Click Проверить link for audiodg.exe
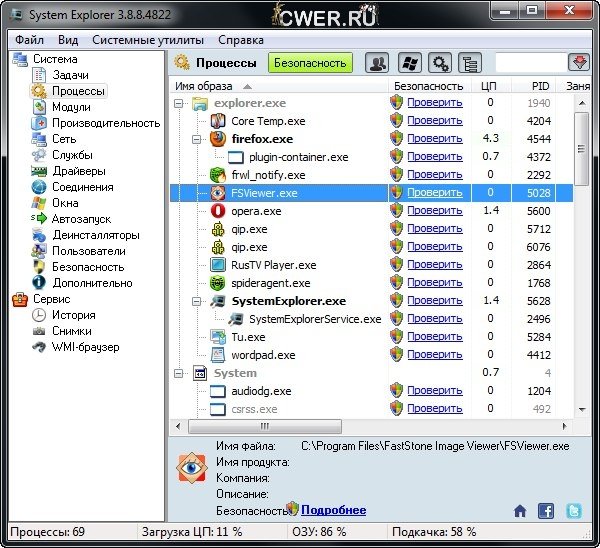The width and height of the screenshot is (600, 548). tap(435, 391)
